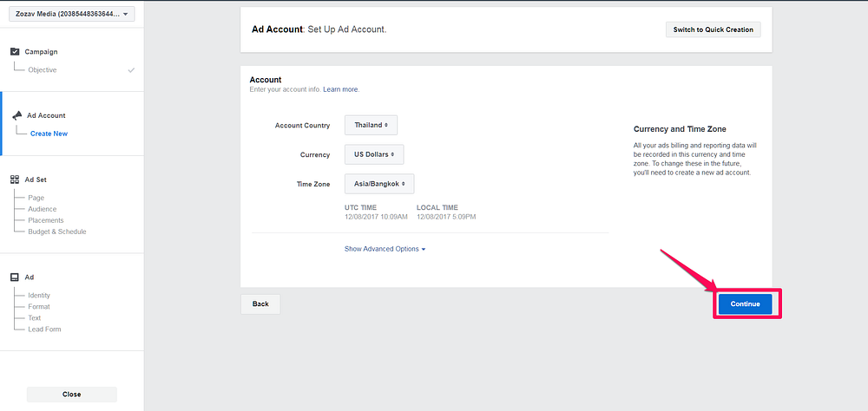
Task: Click the Close button in sidebar
Action: pyautogui.click(x=71, y=395)
